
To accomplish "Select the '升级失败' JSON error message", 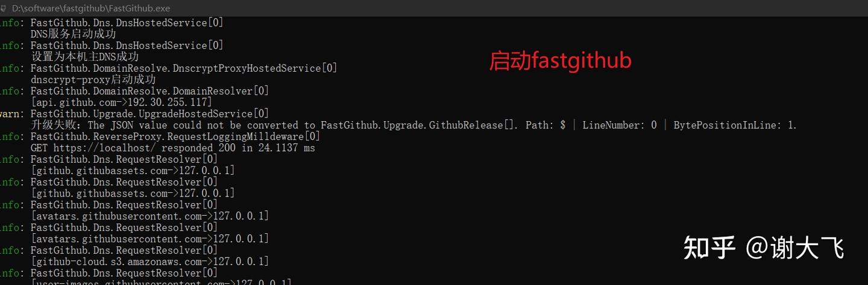I will (414, 125).
